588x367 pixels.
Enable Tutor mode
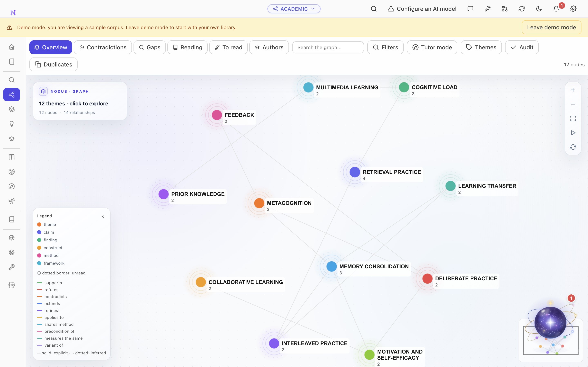(x=432, y=47)
